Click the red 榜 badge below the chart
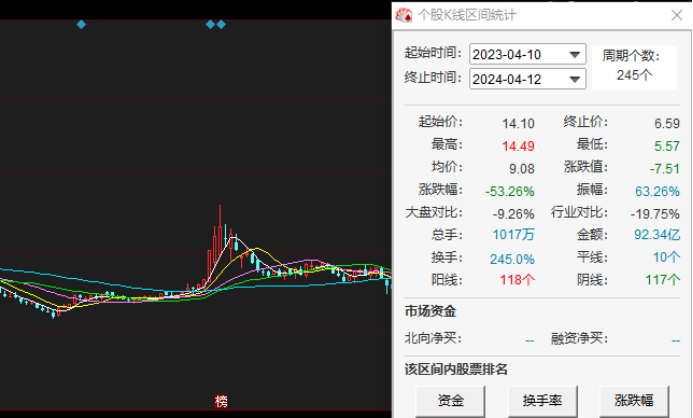Screen dimensions: 693x418 221,401
